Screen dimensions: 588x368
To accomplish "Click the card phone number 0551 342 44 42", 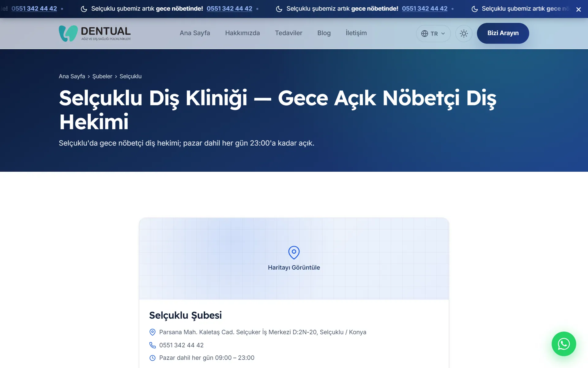I will (181, 345).
